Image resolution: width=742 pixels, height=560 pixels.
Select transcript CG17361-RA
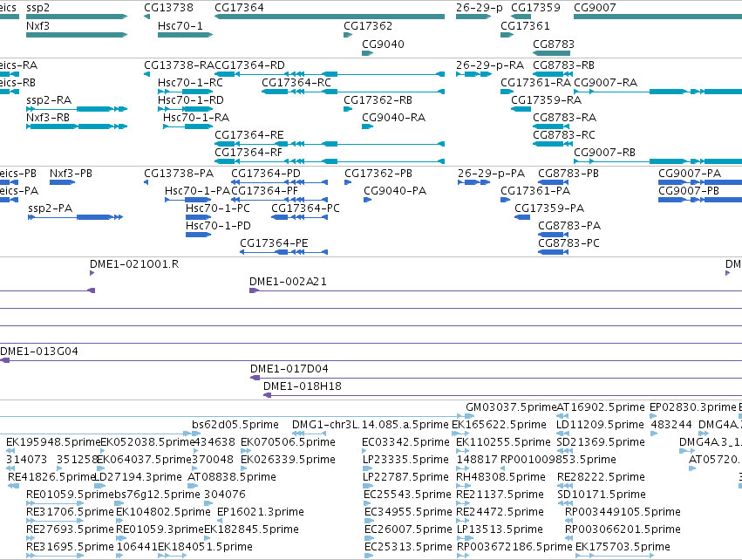[x=507, y=92]
